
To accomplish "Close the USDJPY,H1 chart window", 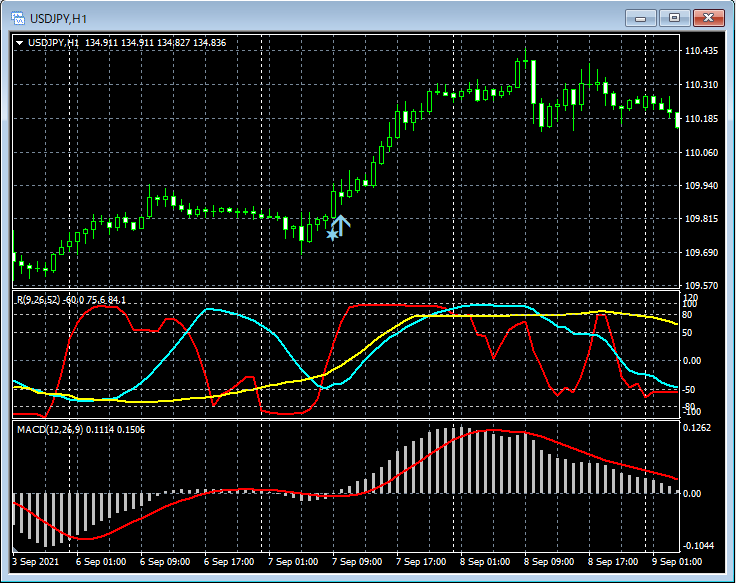I will tap(709, 18).
